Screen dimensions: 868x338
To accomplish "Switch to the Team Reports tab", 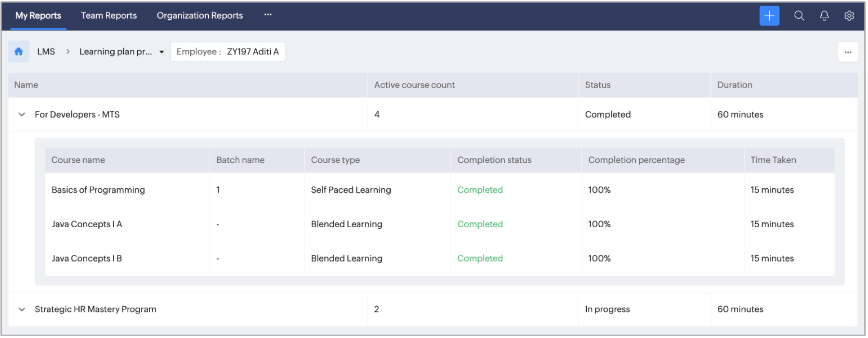I will point(109,15).
